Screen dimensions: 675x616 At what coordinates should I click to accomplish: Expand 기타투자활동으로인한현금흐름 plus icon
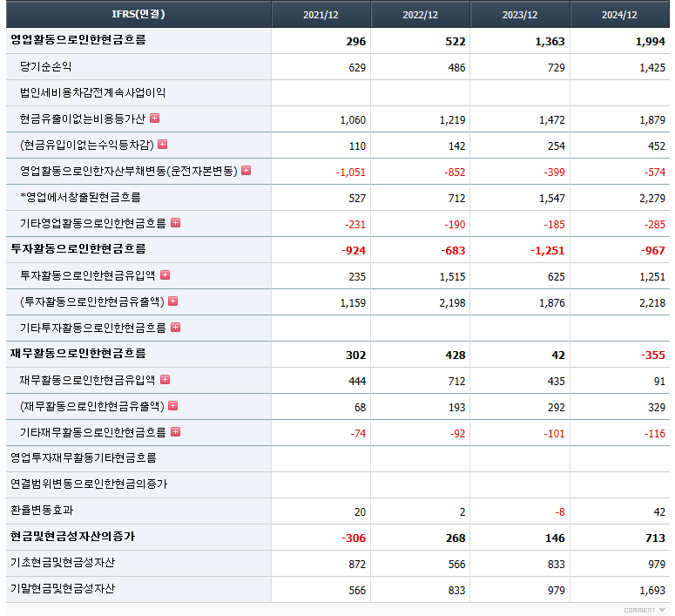[x=175, y=328]
